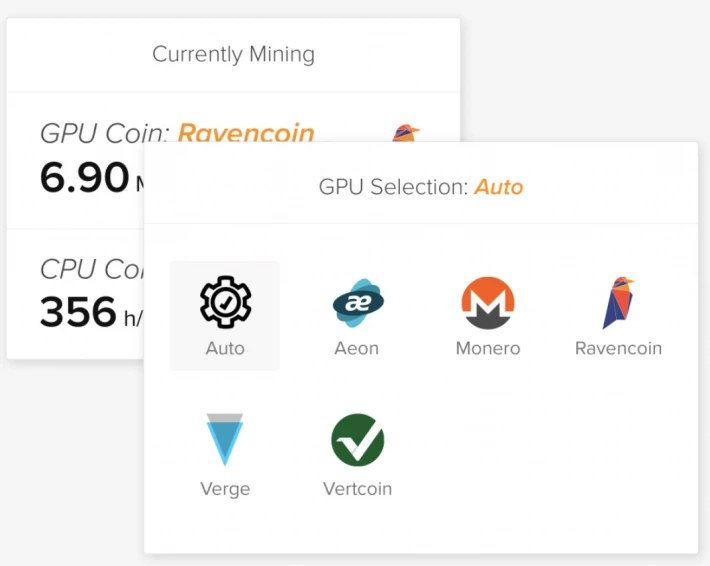Click the 'Auto' label under the gear
The image size is (710, 566).
pos(225,348)
